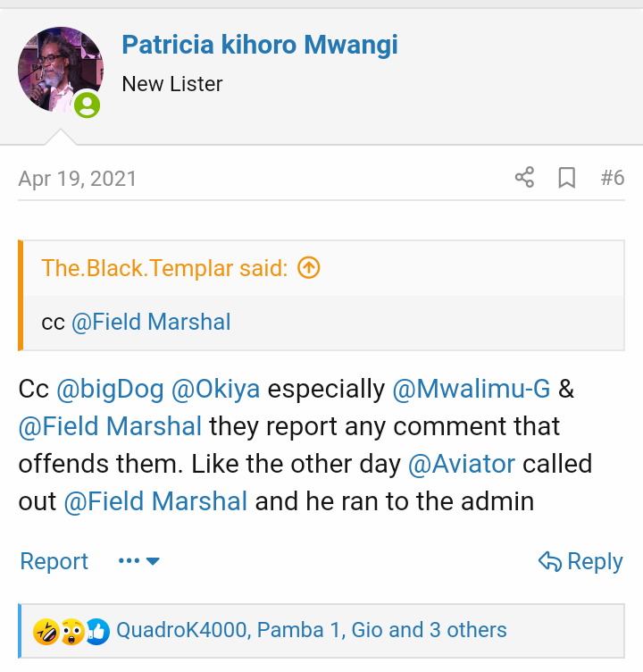
Task: Open the three-dots more options dropdown
Action: pos(138,561)
